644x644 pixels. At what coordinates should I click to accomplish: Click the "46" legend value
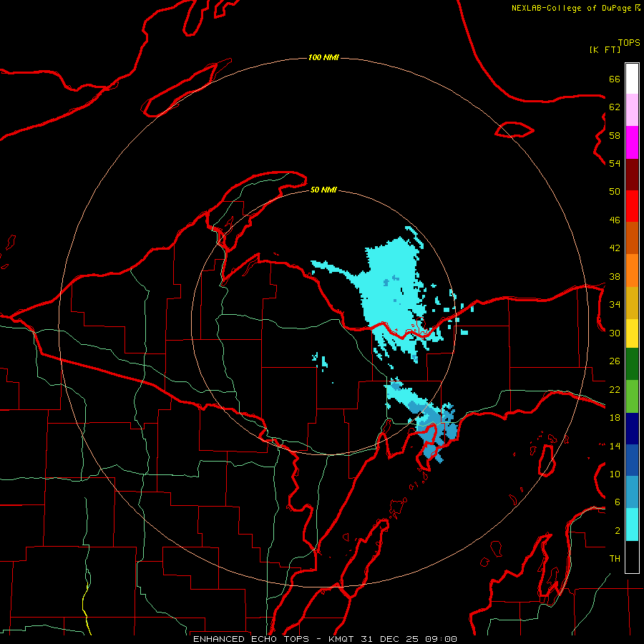click(x=615, y=220)
